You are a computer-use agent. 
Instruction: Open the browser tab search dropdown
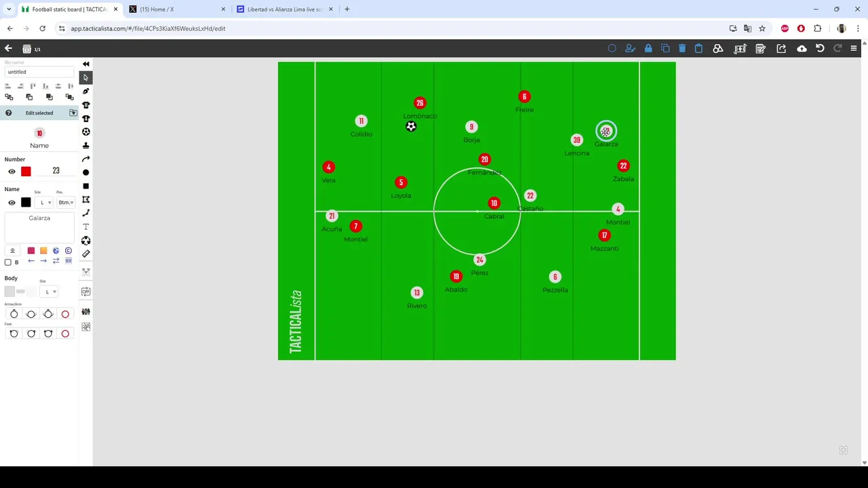[9, 9]
